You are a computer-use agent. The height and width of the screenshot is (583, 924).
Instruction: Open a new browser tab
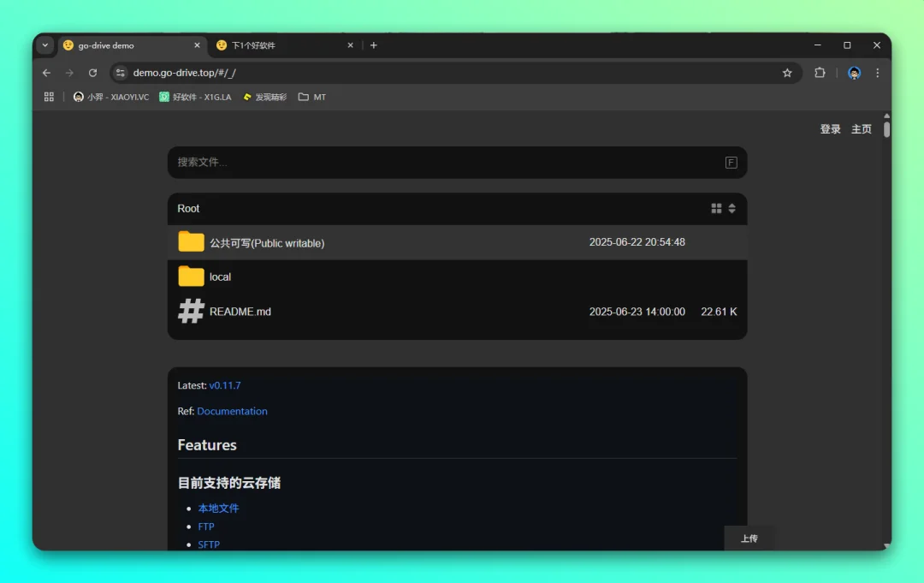click(x=374, y=45)
